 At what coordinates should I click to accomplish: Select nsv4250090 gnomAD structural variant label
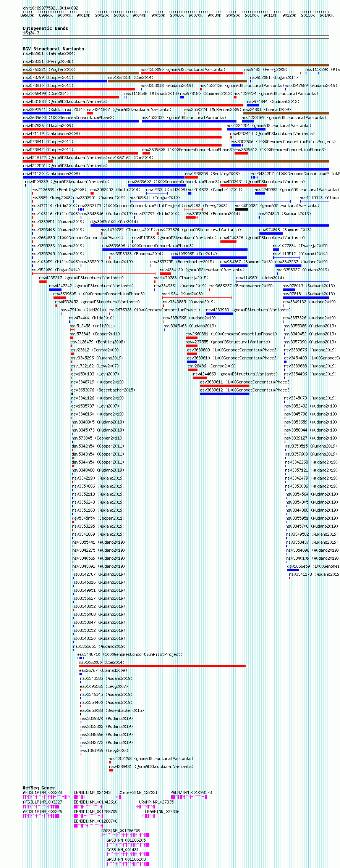tap(183, 69)
